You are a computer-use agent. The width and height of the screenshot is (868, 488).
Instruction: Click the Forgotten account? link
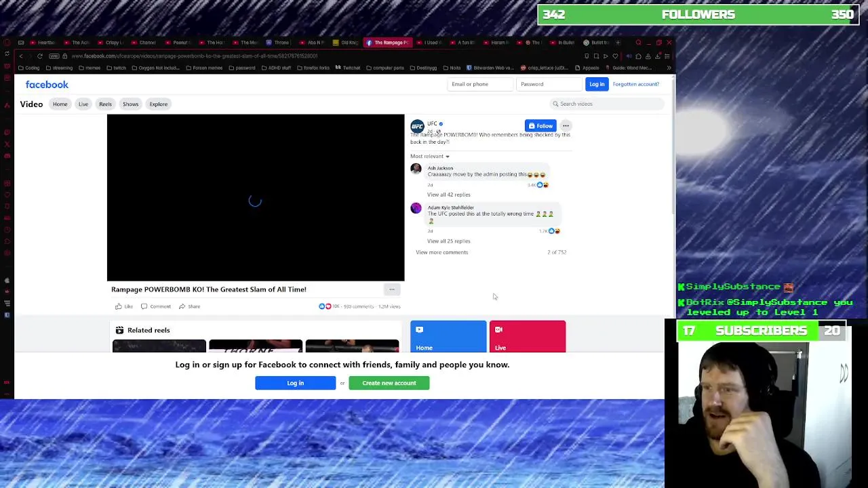636,84
